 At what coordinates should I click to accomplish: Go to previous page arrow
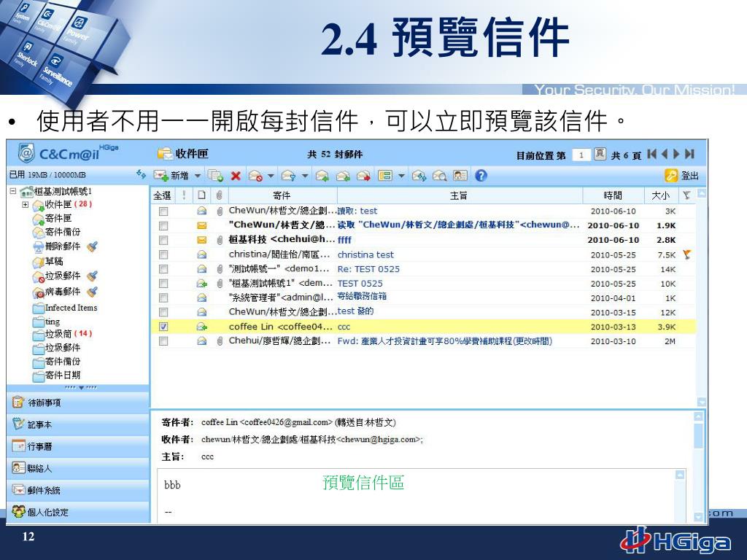[664, 155]
